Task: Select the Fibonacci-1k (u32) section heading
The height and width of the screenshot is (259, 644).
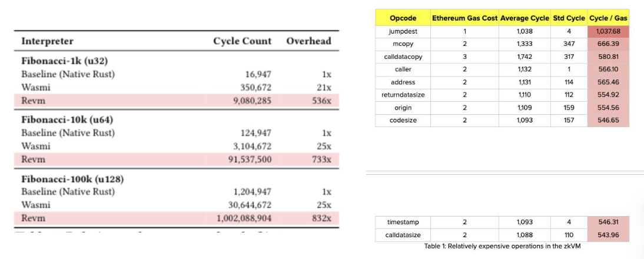Action: pos(65,61)
